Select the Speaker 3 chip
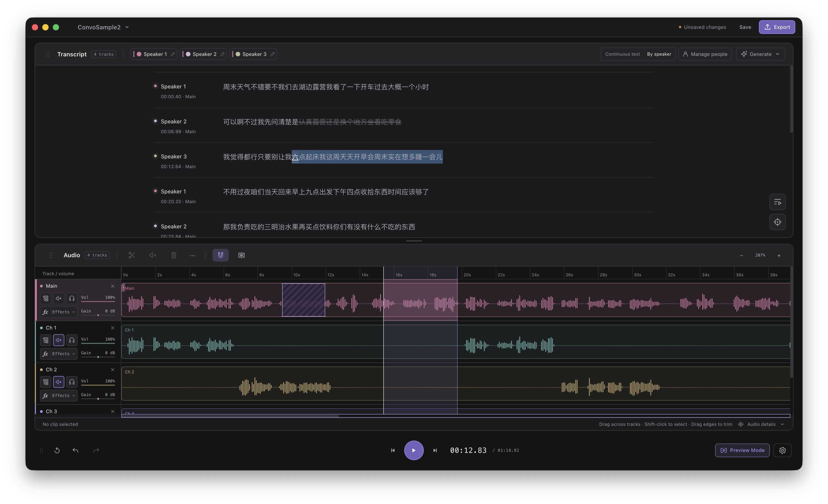828x504 pixels. (253, 54)
